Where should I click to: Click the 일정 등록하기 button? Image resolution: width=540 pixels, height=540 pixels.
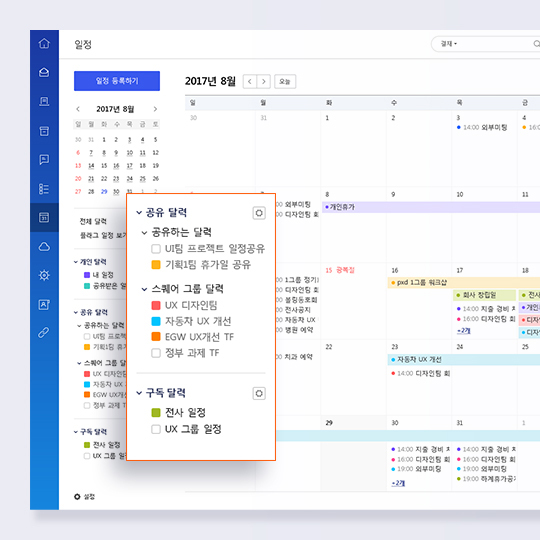pos(117,81)
